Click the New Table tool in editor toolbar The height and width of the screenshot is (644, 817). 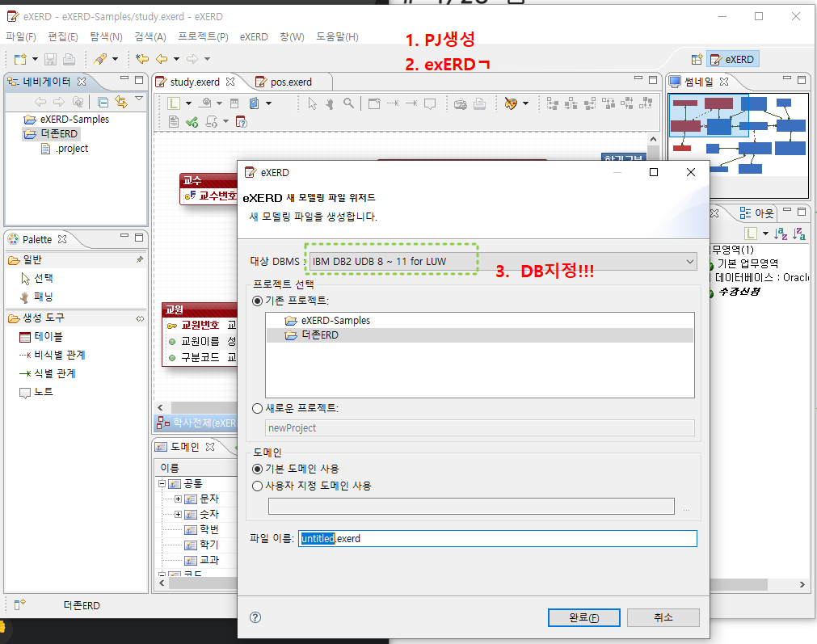pyautogui.click(x=374, y=103)
